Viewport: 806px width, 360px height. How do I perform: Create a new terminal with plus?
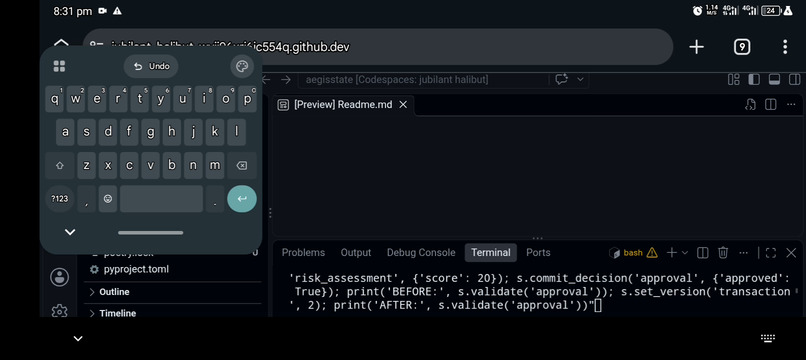[x=671, y=253]
